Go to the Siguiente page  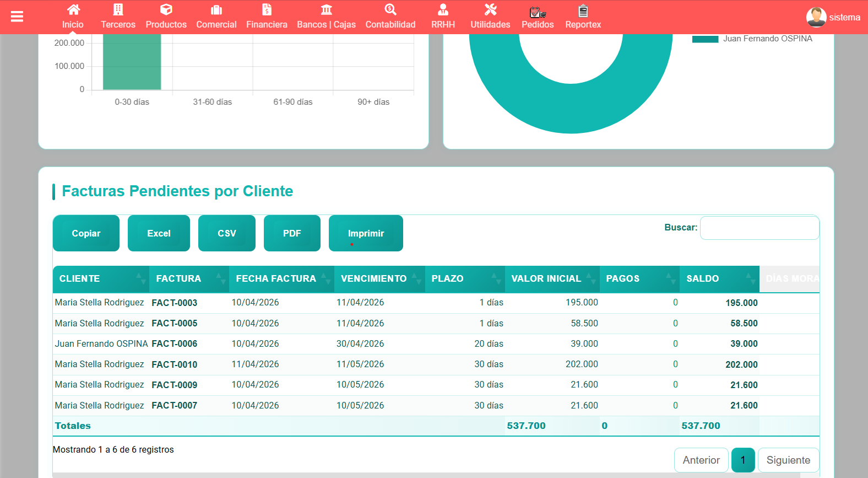788,460
